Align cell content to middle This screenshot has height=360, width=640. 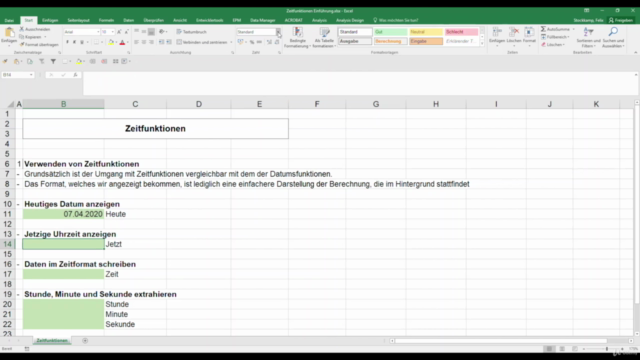coord(144,31)
